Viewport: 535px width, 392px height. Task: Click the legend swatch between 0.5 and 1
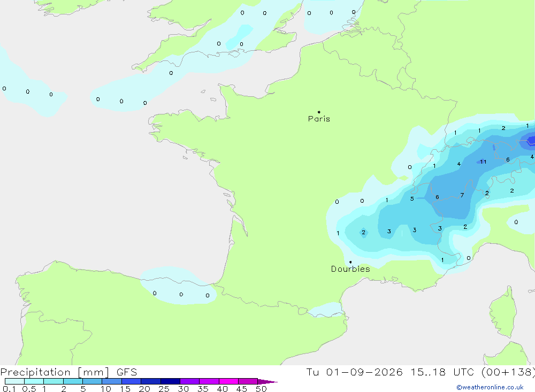(x=34, y=381)
